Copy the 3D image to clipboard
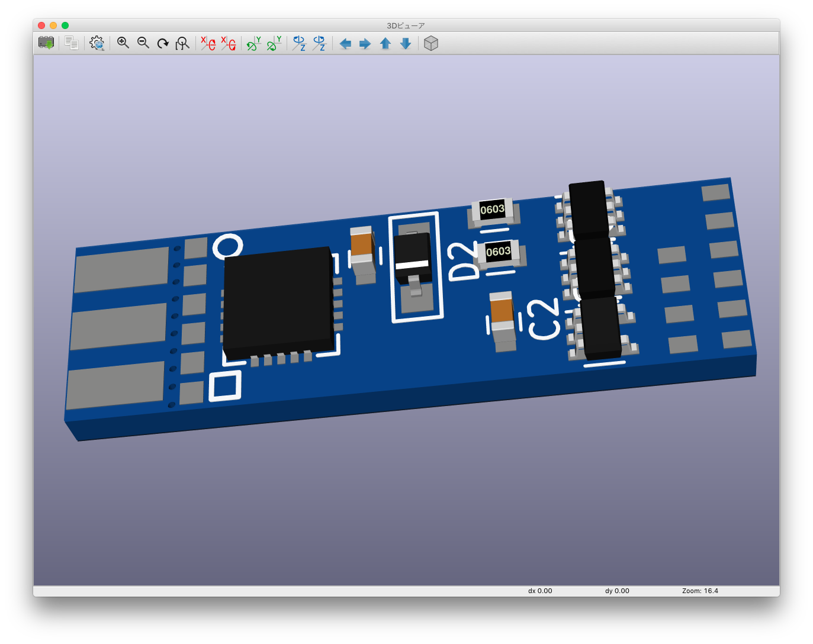The height and width of the screenshot is (644, 813). pos(72,43)
